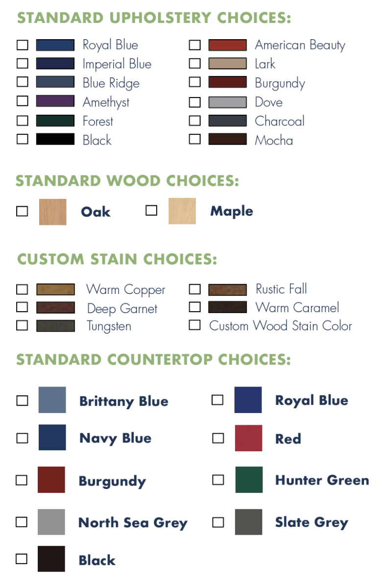Tick the Amethyst upholstery checkbox
Screen dimensions: 385x588
point(23,101)
